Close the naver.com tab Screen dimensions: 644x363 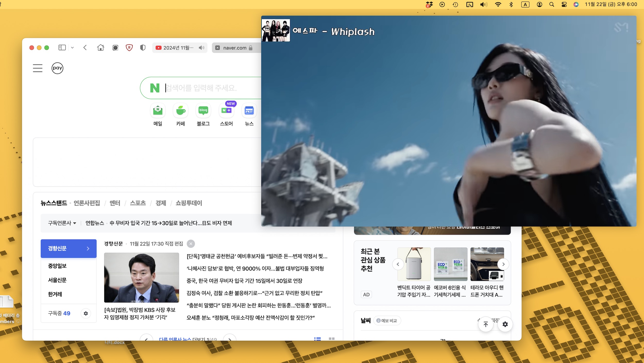[x=217, y=48]
